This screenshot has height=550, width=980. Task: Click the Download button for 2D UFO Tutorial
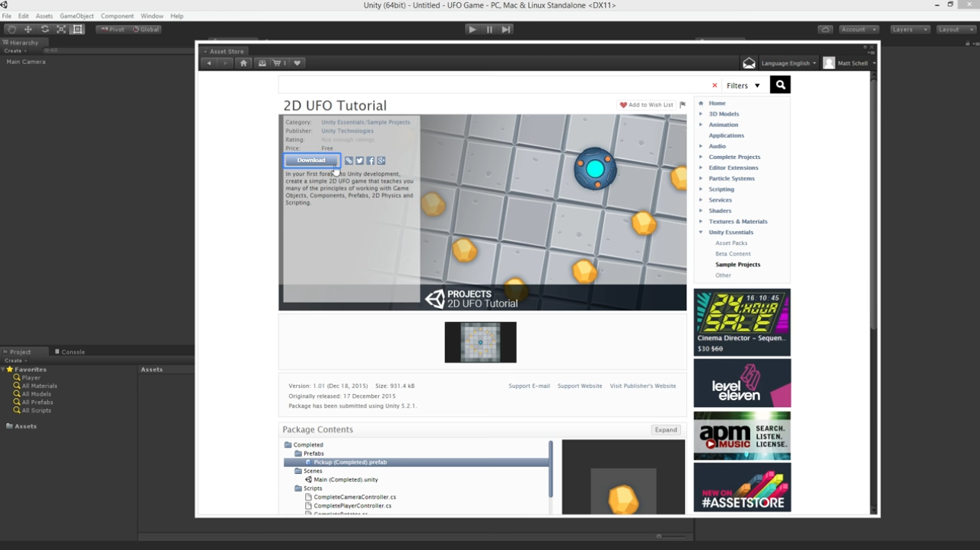[311, 161]
